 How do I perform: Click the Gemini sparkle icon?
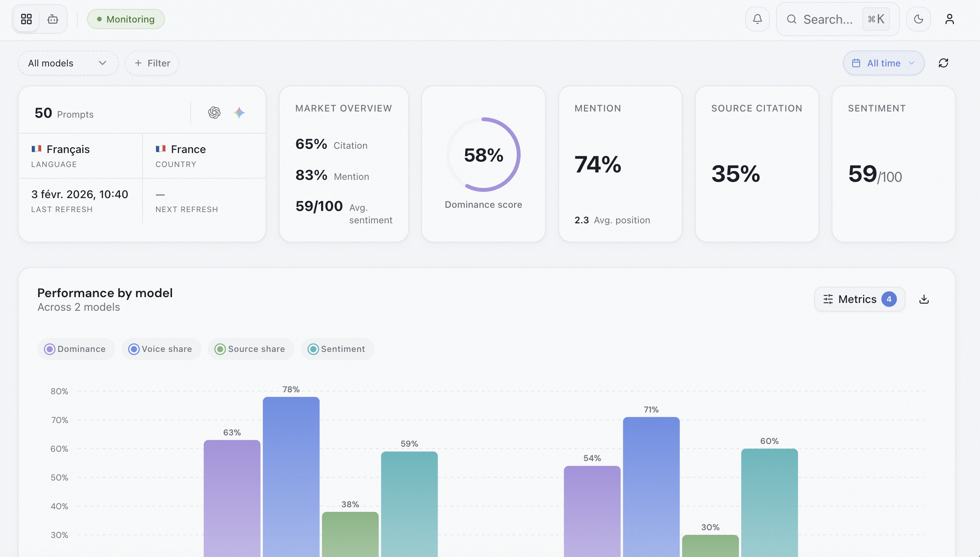pos(240,113)
